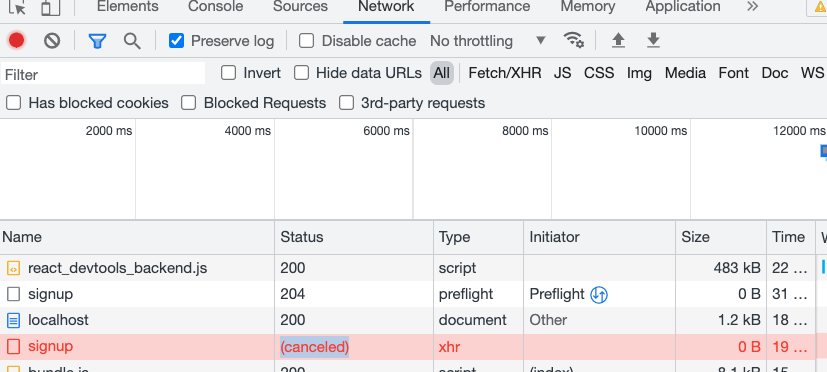
Task: Enable Blocked Requests filter
Action: 188,103
